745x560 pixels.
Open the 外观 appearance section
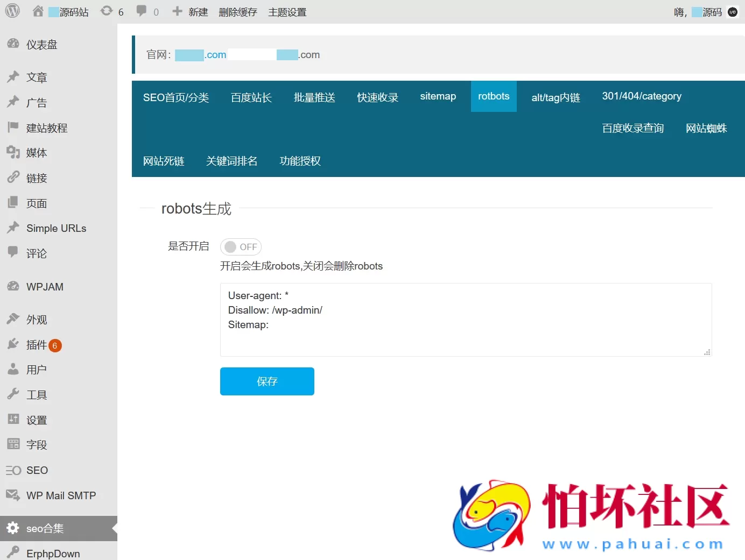(13, 319)
